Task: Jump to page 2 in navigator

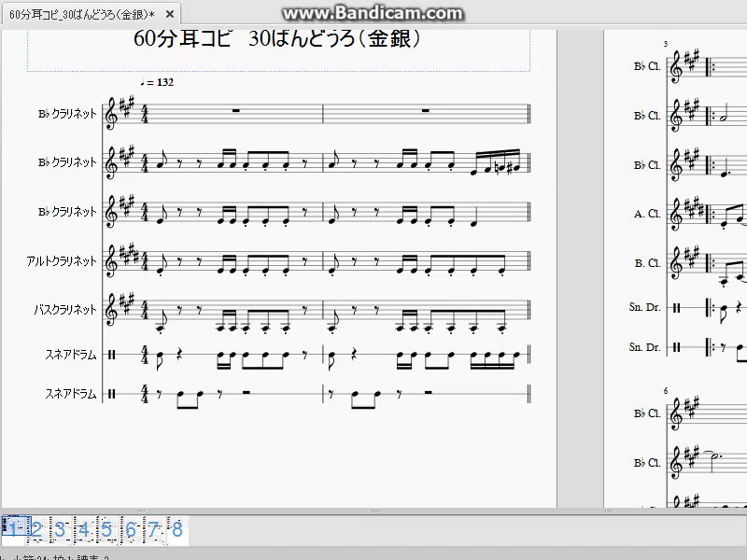Action: tap(37, 529)
